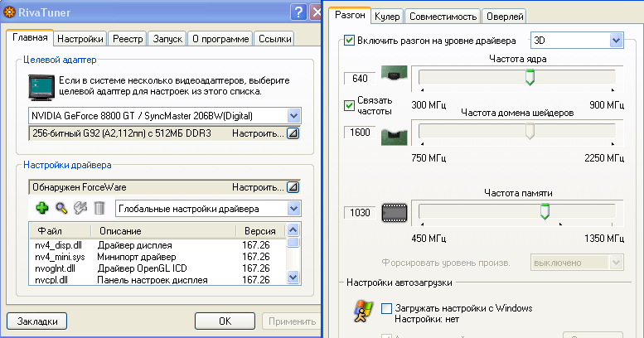Image resolution: width=644 pixels, height=338 pixels.
Task: Click 256-битный G92 adapter info text
Action: click(x=122, y=133)
